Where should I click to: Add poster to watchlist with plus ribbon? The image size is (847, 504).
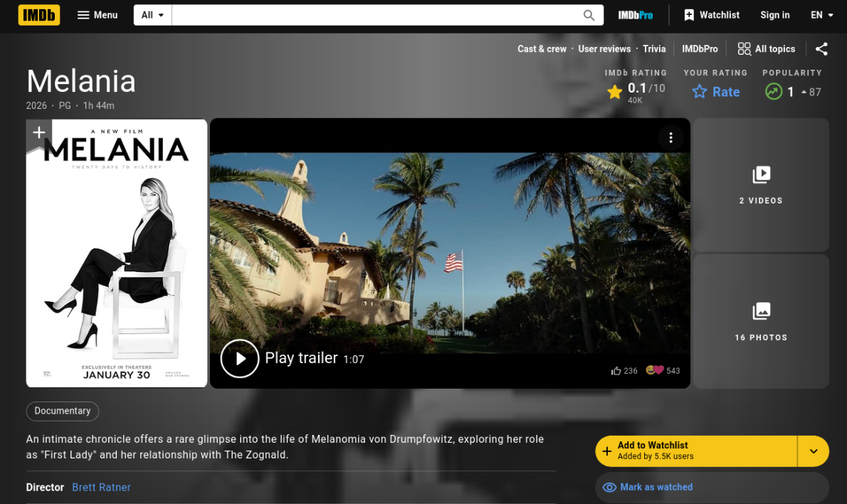click(x=39, y=133)
